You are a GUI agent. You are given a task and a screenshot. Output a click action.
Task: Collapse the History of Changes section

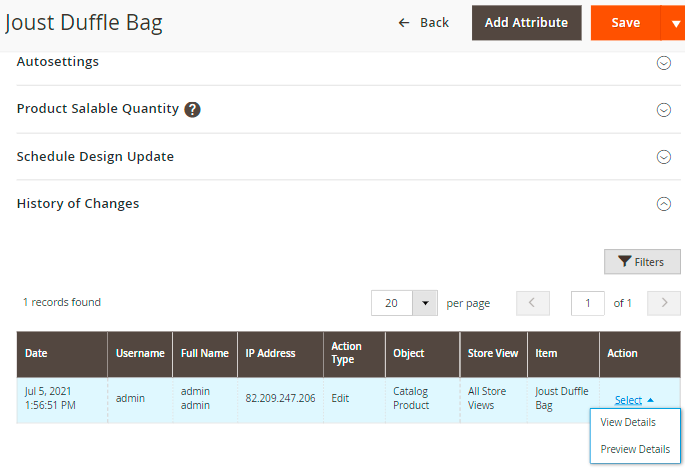coord(663,204)
